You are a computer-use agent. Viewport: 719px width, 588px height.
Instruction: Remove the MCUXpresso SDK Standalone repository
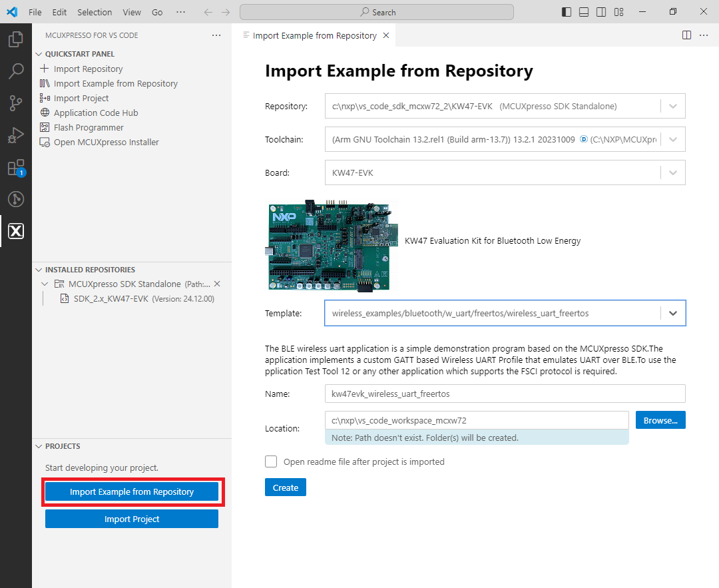[217, 283]
